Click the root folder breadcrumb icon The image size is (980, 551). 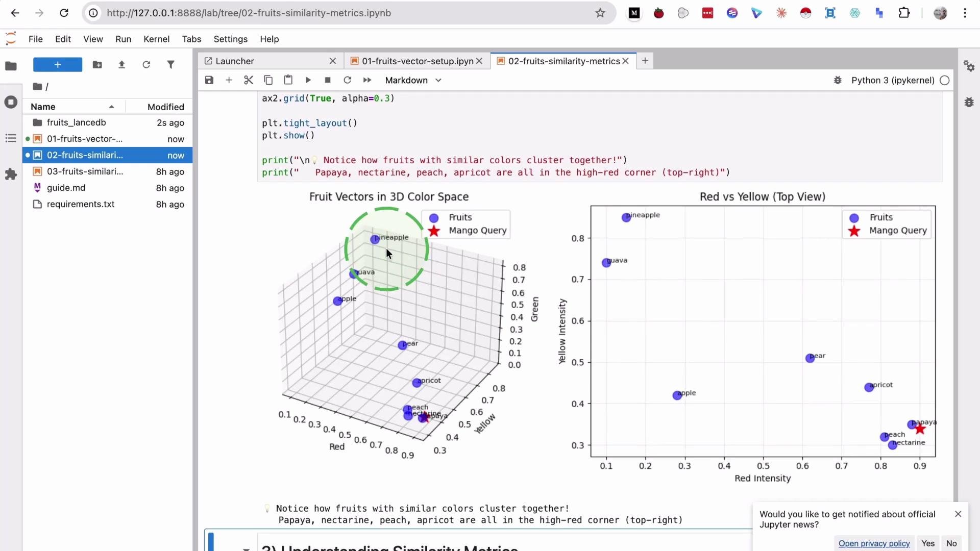point(37,87)
